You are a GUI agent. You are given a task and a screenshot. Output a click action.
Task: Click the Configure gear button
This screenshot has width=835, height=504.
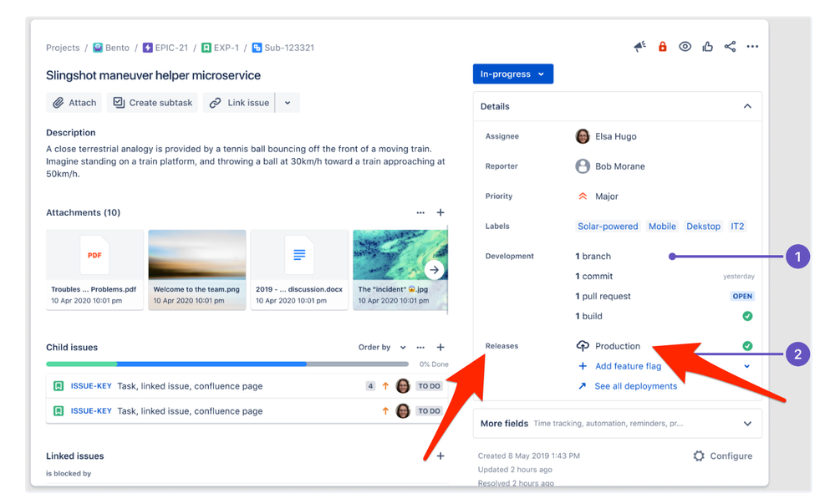[723, 456]
